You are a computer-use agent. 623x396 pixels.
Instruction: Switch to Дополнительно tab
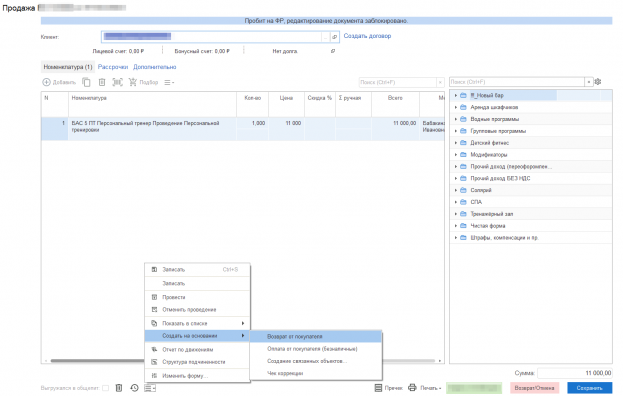point(155,67)
